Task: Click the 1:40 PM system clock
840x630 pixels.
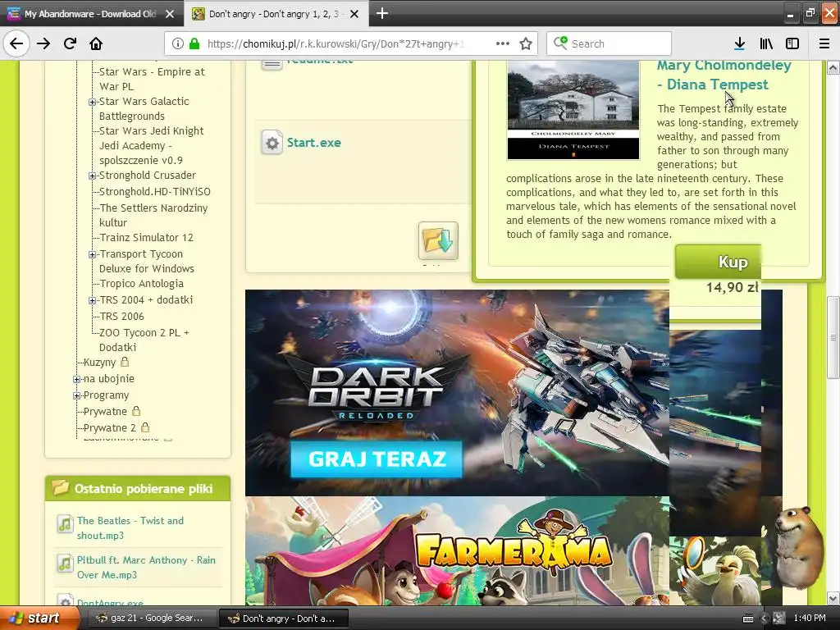Action: point(810,618)
